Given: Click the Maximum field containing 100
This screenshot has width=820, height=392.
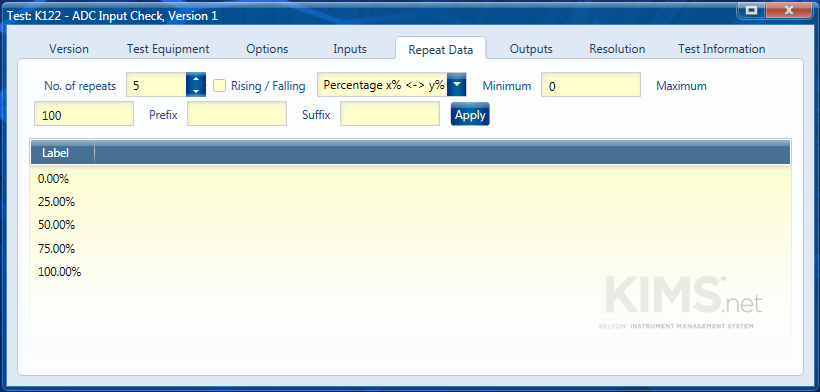Looking at the screenshot, I should (84, 114).
